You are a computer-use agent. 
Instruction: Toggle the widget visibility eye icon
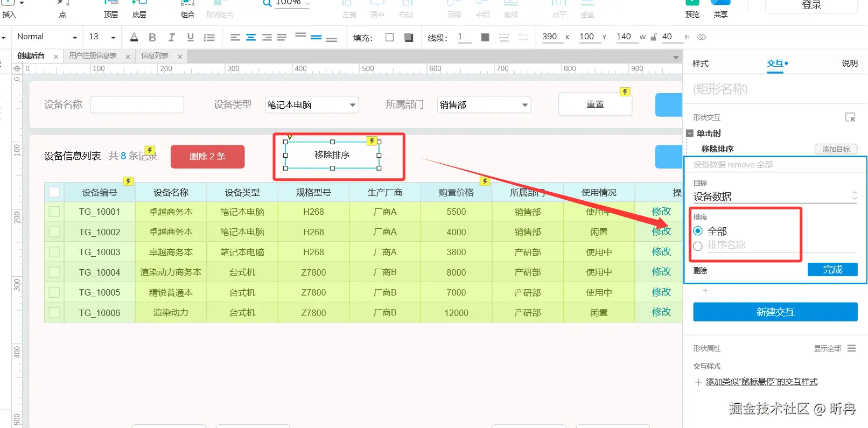(701, 37)
